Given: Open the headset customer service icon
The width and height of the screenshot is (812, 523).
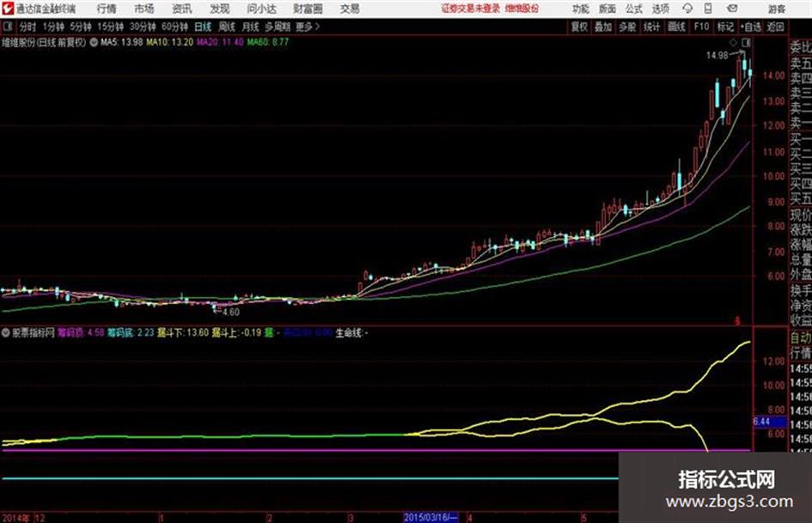Looking at the screenshot, I should (x=687, y=9).
